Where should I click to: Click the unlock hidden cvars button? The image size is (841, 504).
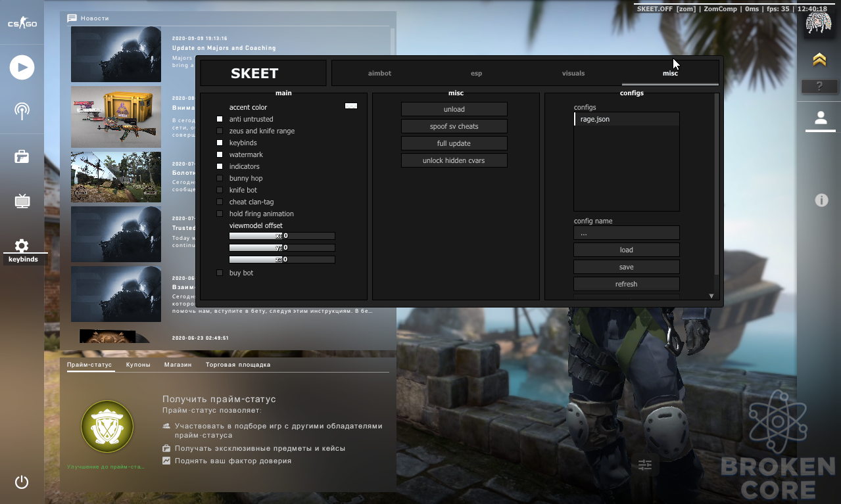(x=454, y=160)
